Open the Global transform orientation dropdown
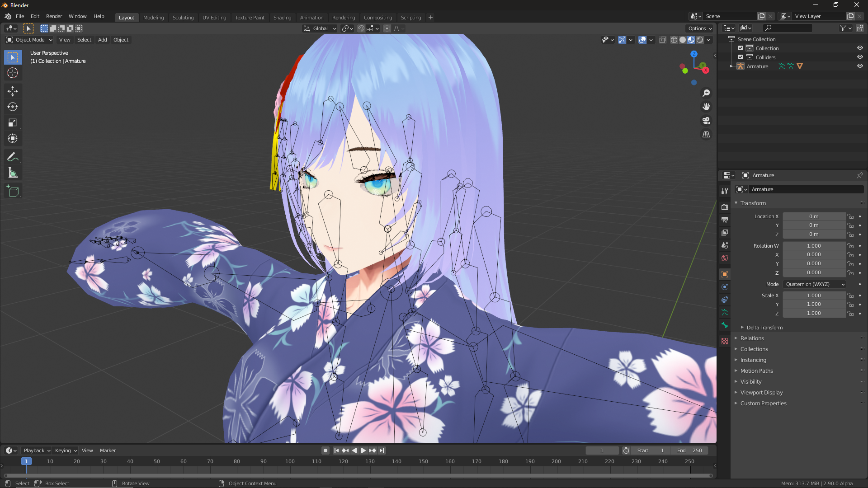The height and width of the screenshot is (488, 868). point(320,28)
